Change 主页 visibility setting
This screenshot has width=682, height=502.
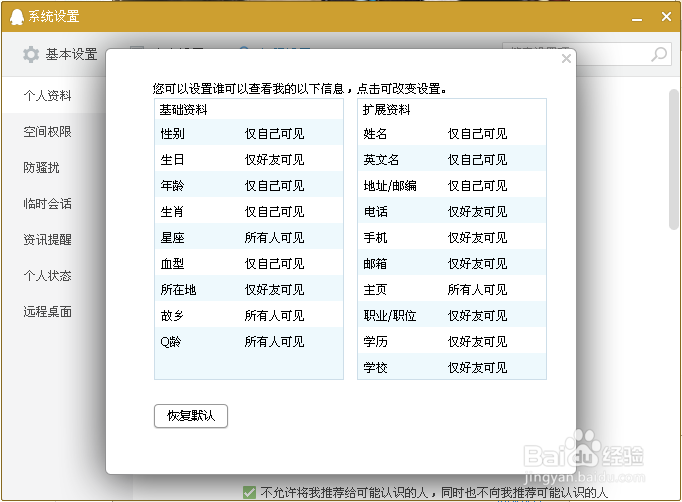pyautogui.click(x=478, y=290)
